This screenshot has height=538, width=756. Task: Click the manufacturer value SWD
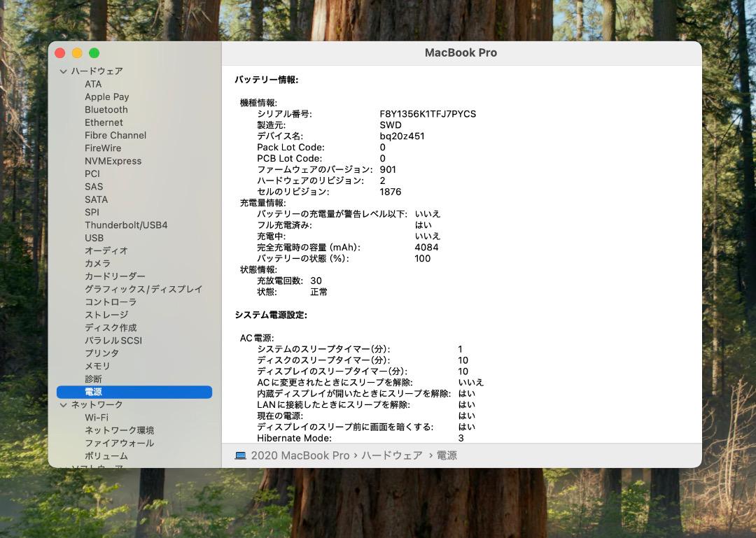(391, 125)
